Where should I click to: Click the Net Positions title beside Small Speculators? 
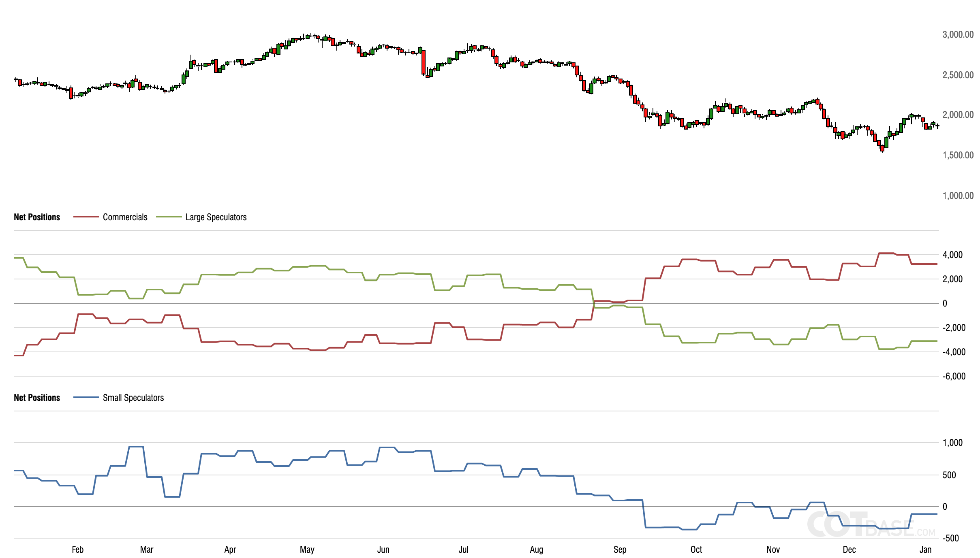[x=37, y=398]
